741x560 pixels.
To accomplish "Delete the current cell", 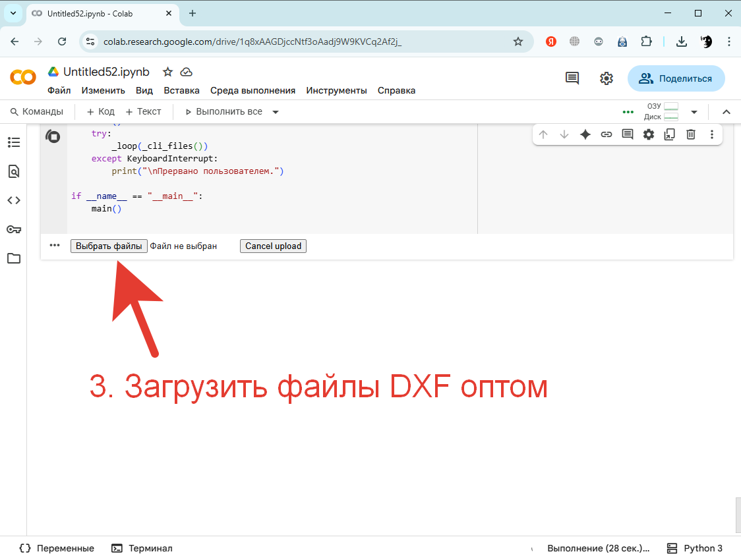I will pyautogui.click(x=690, y=134).
